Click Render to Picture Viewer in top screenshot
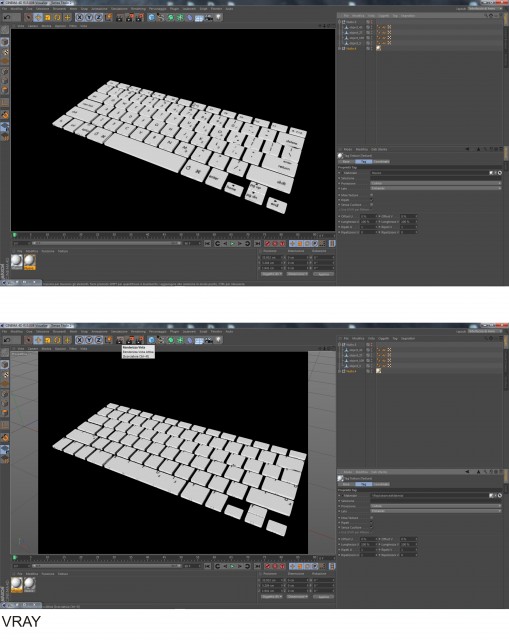 (129, 17)
